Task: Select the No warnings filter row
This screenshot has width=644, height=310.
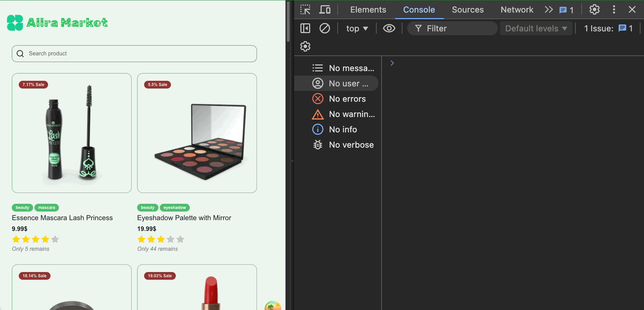Action: [336, 114]
